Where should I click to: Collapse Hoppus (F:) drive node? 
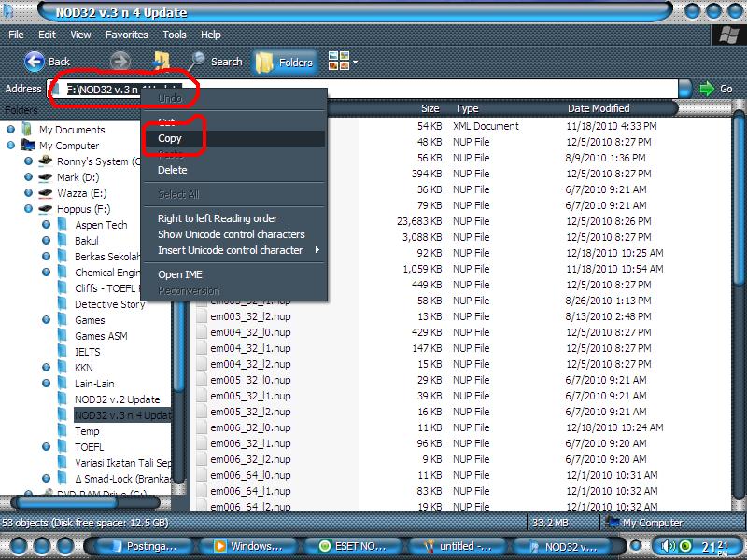tap(28, 208)
